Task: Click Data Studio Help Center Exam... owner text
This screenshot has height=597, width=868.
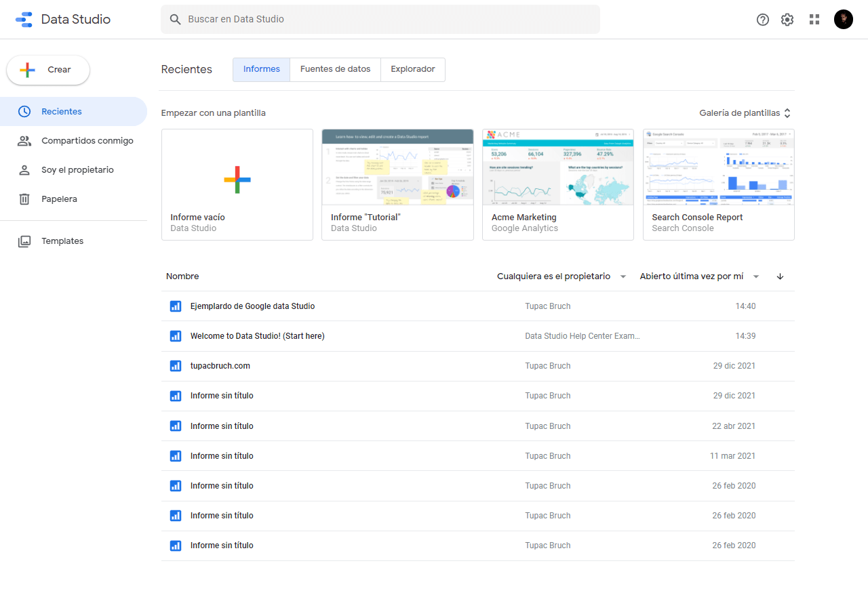Action: coord(583,336)
